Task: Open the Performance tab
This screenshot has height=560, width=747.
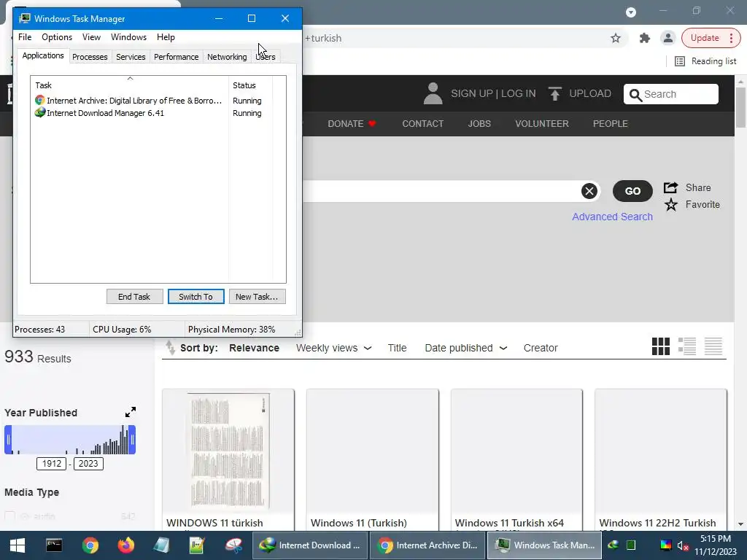Action: (176, 57)
